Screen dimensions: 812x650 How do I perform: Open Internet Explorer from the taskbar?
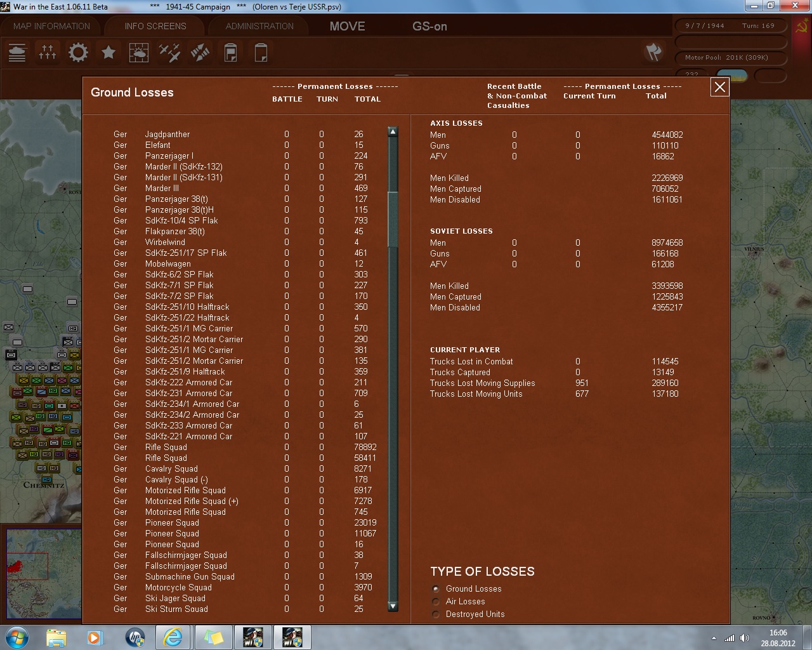(173, 637)
